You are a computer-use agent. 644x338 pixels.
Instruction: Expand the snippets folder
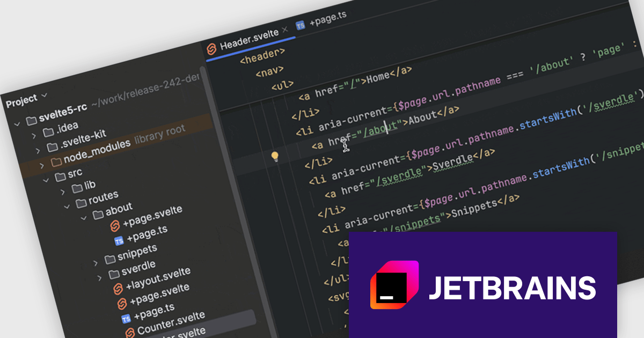[96, 263]
